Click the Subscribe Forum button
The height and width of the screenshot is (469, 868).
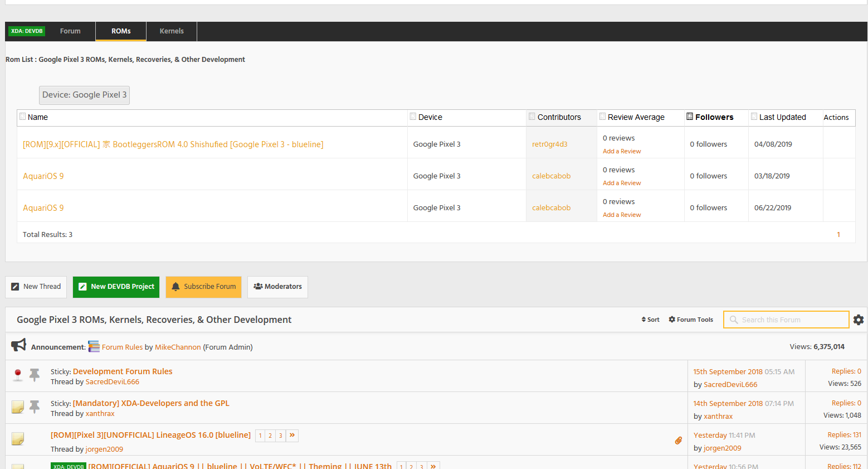pyautogui.click(x=203, y=287)
